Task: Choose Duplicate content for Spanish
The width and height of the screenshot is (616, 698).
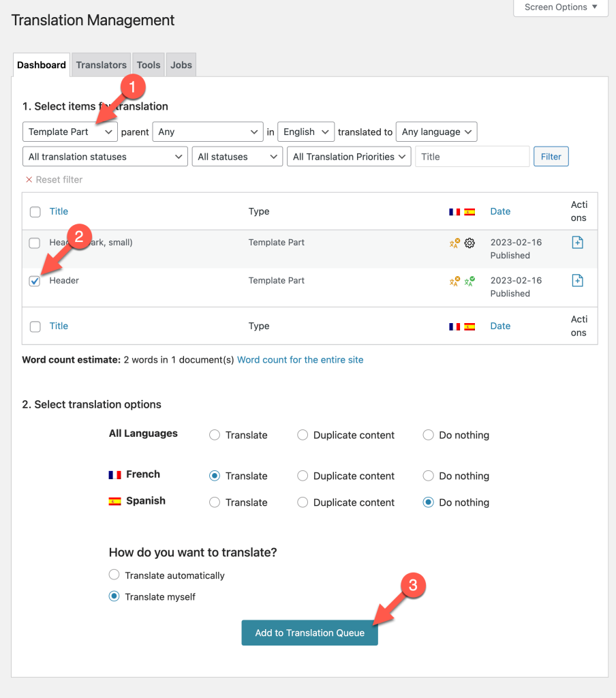Action: point(303,502)
